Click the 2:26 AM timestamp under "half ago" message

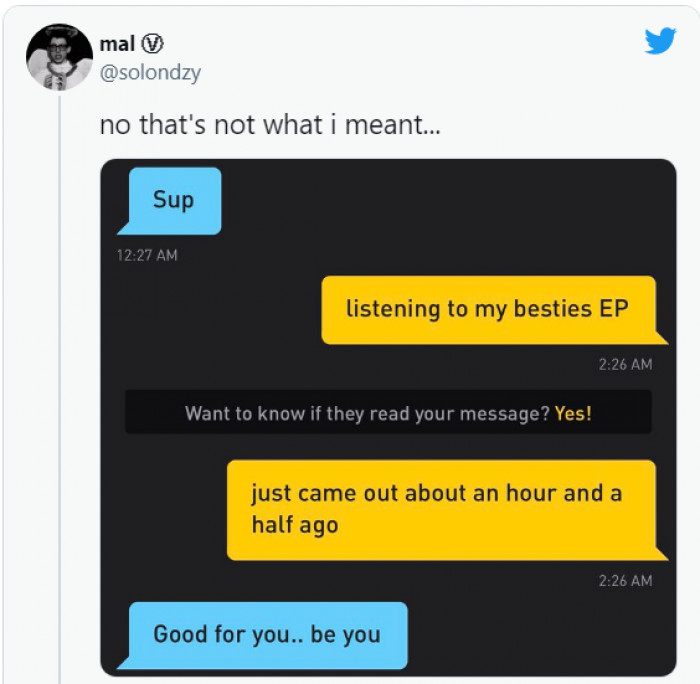(625, 580)
